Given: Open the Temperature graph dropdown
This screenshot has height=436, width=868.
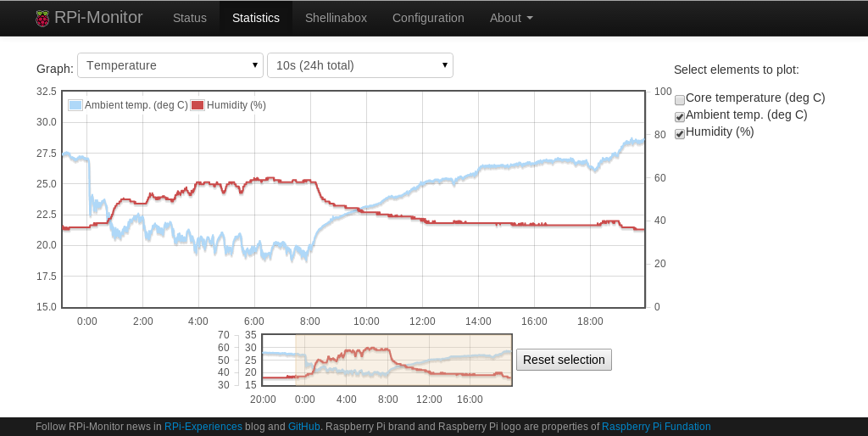Looking at the screenshot, I should pos(170,65).
